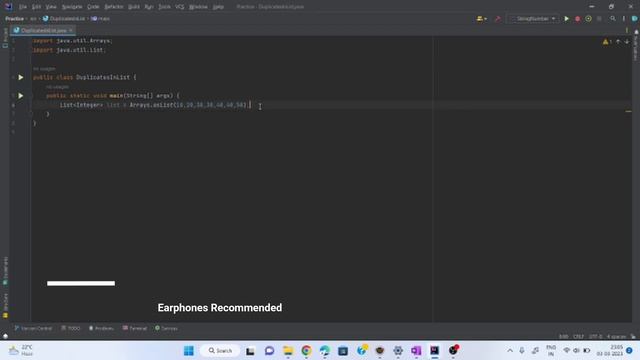Open the Tools menu
The height and width of the screenshot is (360, 640).
[x=164, y=7]
